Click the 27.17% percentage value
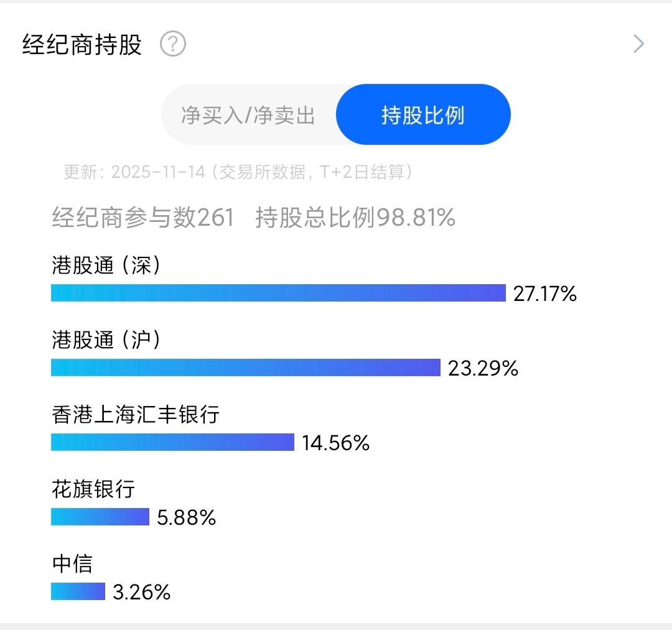Viewport: 672px width, 633px height. click(544, 293)
